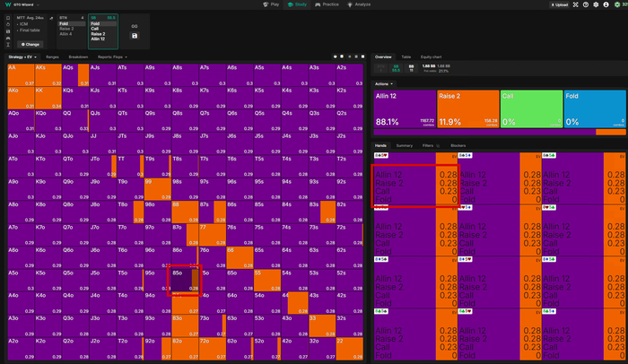Select the SB 55.5 position box in Overview
Image resolution: width=628 pixels, height=364 pixels.
(x=396, y=68)
